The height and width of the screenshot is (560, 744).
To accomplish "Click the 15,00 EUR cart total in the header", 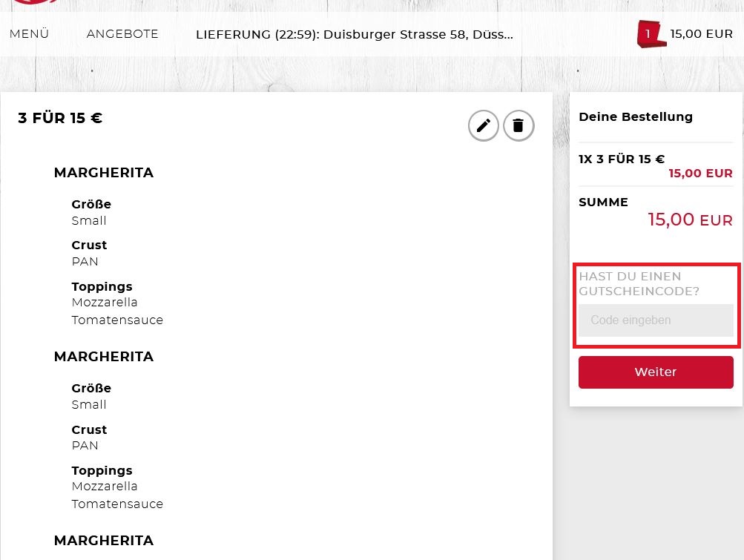I will (x=701, y=34).
